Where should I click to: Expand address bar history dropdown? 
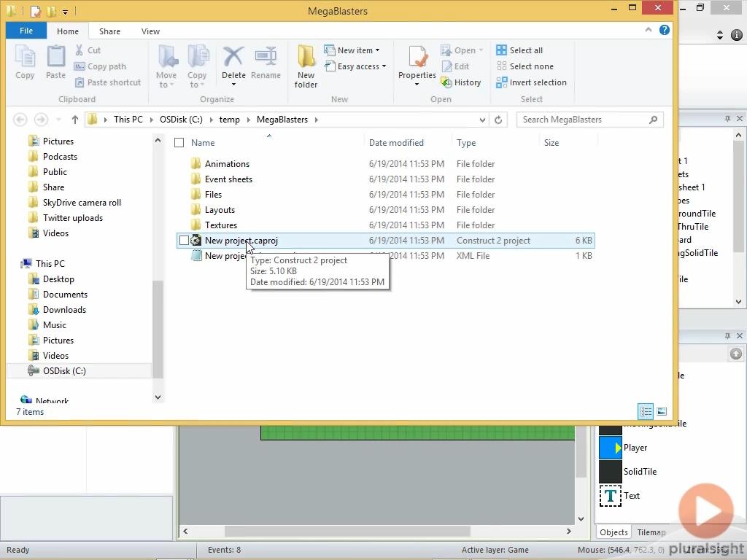[x=483, y=120]
